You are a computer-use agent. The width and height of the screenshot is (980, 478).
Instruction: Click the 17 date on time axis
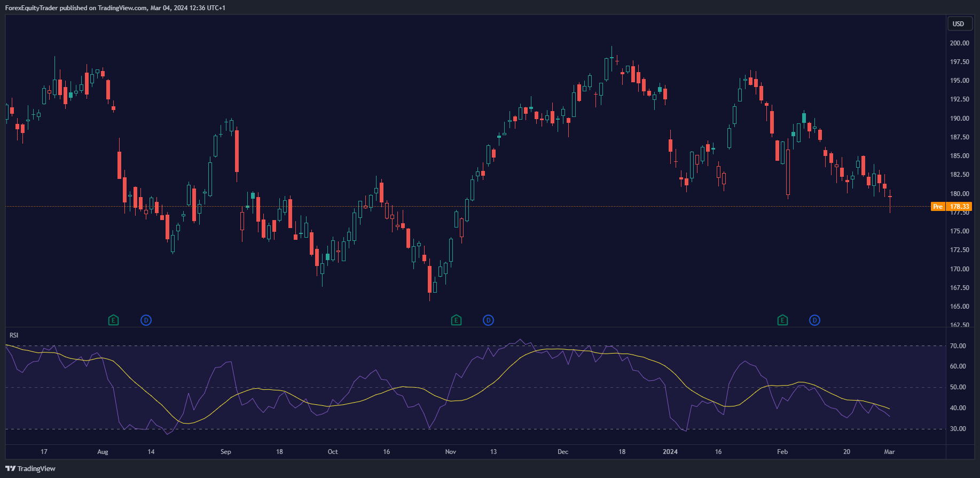pos(44,452)
